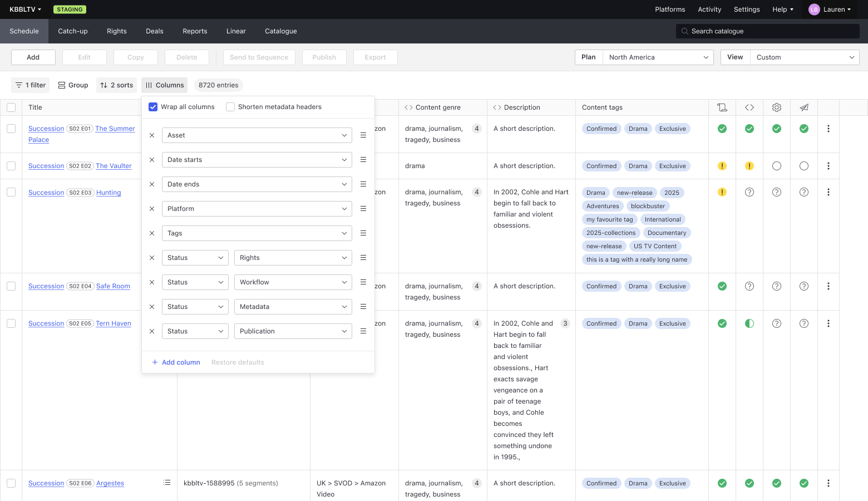Open the 1 filter button
868x501 pixels.
[x=31, y=85]
